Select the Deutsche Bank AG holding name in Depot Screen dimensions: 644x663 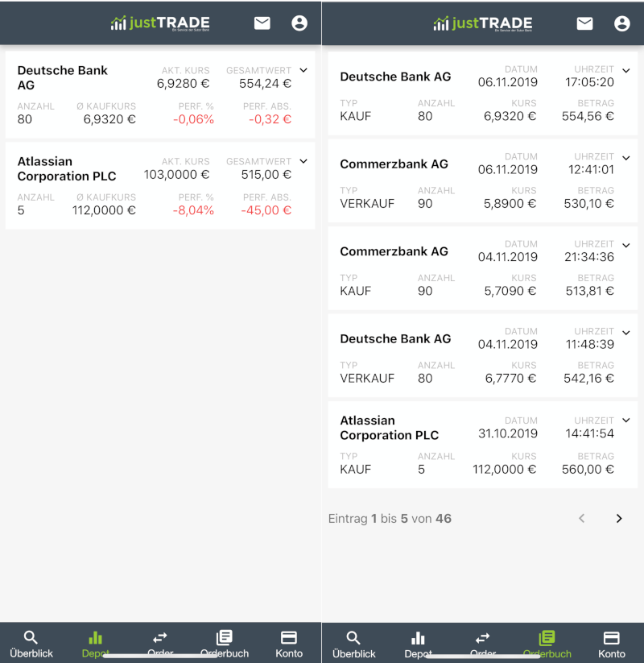[x=63, y=77]
